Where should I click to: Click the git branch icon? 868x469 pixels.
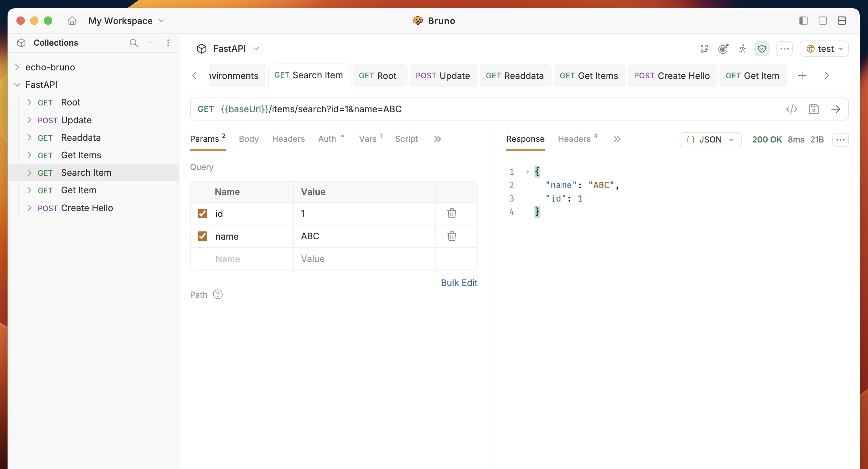point(704,49)
